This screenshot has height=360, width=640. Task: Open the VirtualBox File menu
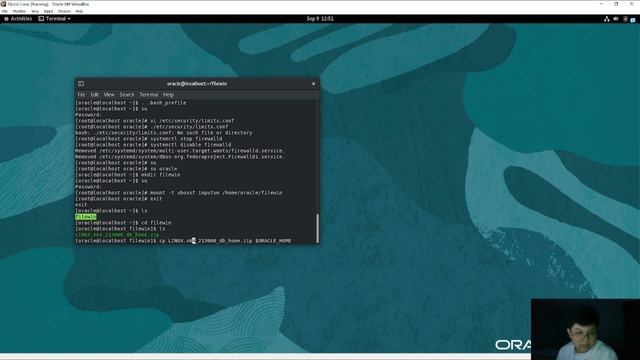click(5, 11)
